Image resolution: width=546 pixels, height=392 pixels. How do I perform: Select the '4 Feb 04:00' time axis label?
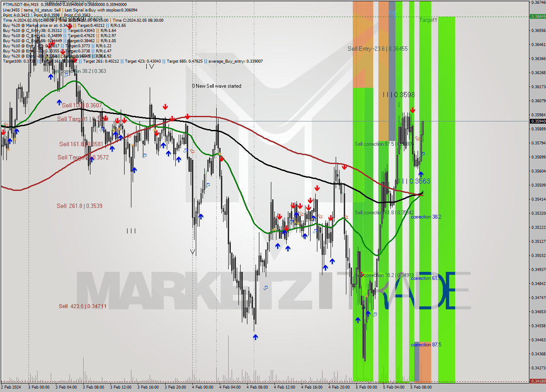[x=229, y=387]
